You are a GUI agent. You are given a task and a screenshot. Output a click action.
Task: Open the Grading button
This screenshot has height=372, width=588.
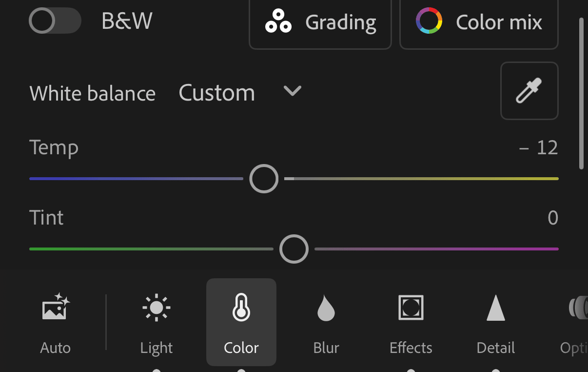[x=320, y=23]
